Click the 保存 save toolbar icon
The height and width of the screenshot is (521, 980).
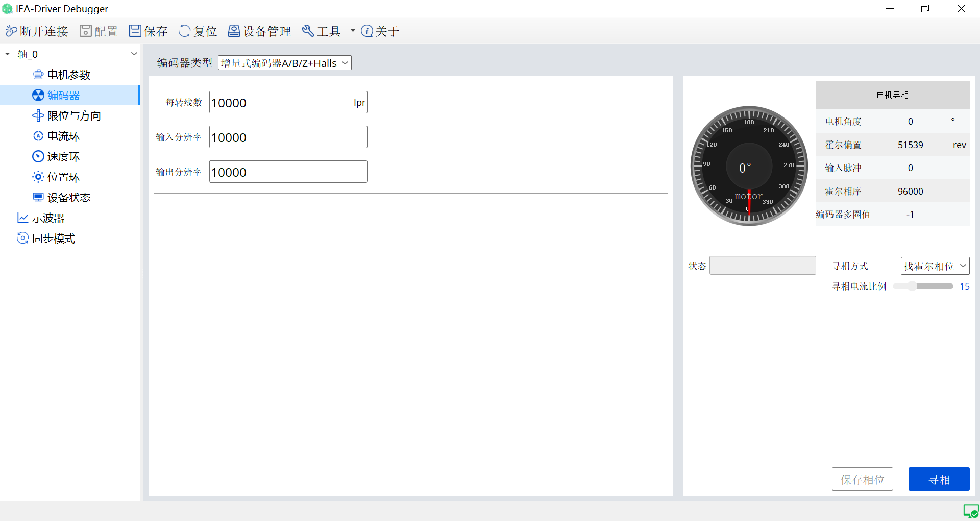(135, 31)
